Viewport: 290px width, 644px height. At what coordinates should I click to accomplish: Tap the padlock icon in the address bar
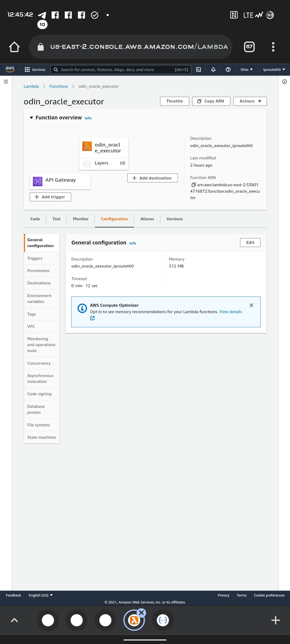pos(41,47)
